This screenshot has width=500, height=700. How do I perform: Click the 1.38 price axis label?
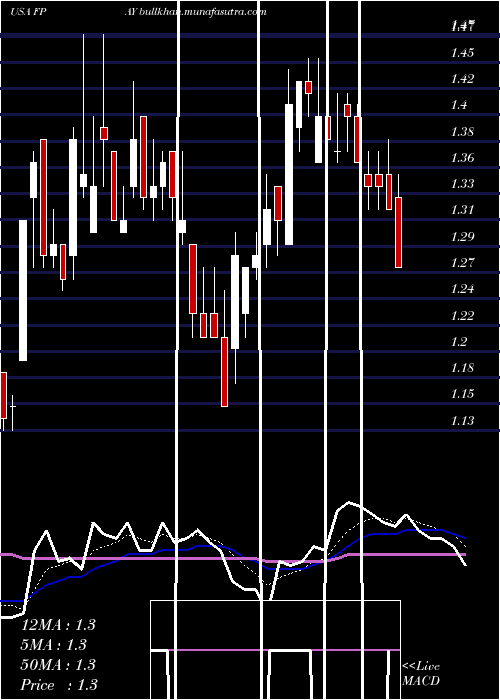[x=463, y=132]
